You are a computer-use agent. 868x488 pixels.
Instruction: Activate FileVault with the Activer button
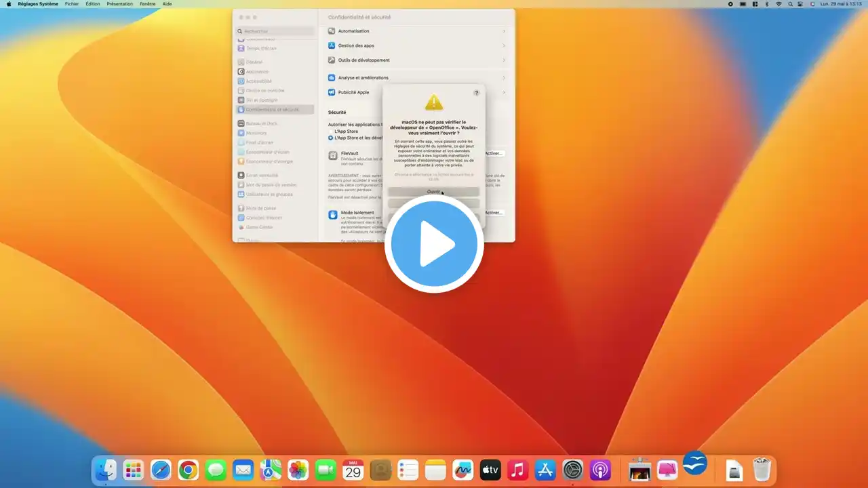[x=493, y=153]
